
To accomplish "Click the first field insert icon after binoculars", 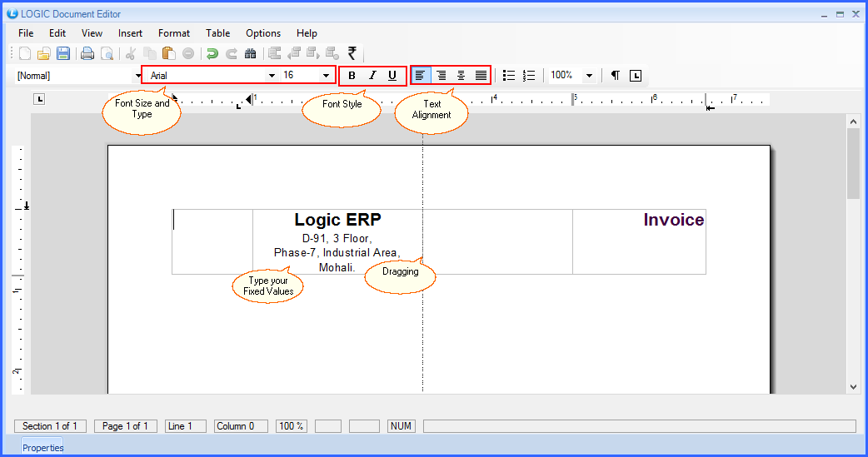I will tap(275, 53).
